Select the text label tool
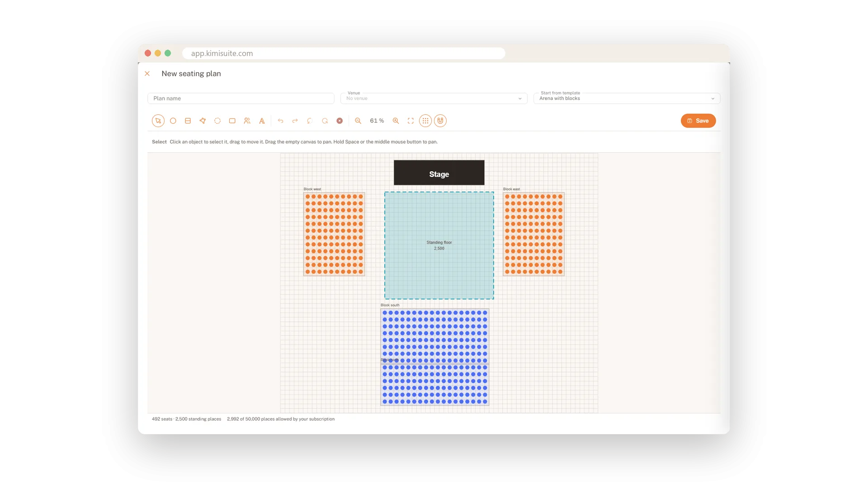This screenshot has width=868, height=488. [x=262, y=121]
